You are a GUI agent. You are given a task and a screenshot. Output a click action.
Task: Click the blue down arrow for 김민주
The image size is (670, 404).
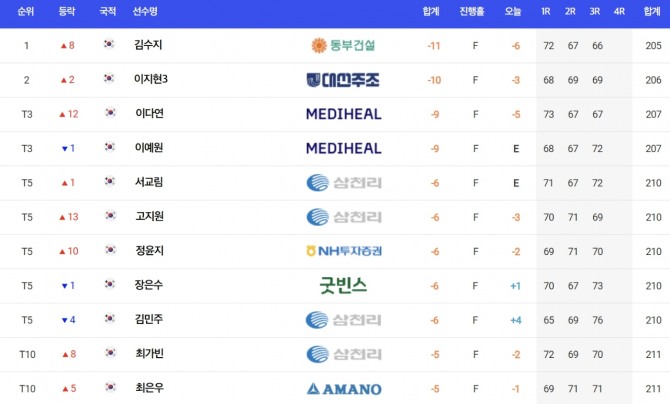click(x=65, y=320)
